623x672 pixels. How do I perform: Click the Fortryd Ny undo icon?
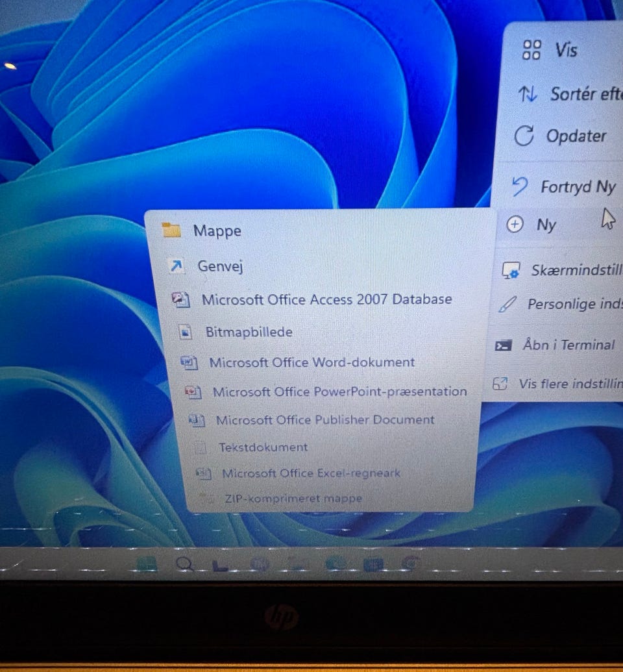520,187
